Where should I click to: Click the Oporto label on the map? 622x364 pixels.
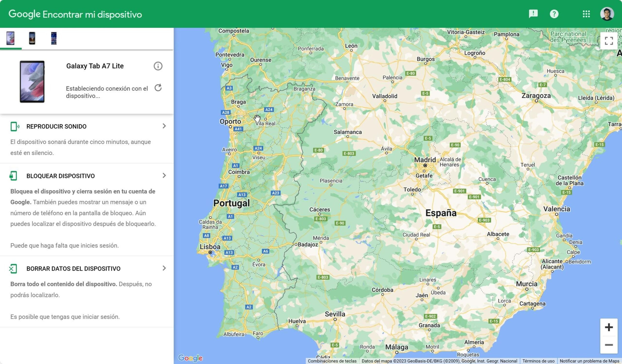(230, 121)
